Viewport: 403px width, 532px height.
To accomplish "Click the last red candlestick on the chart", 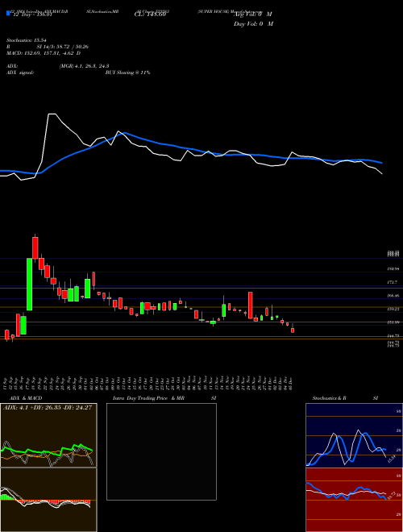I will click(x=293, y=330).
